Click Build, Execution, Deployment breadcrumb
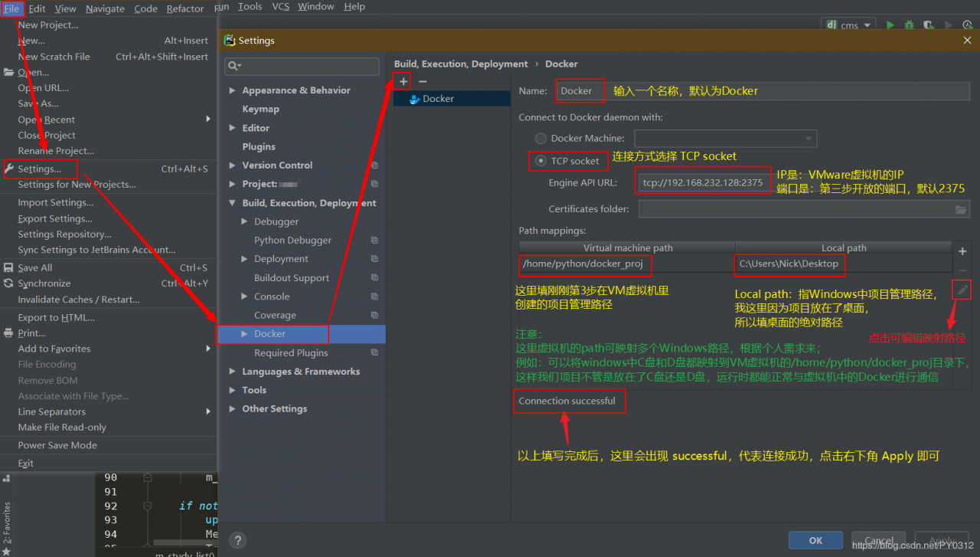The width and height of the screenshot is (980, 557). click(x=461, y=64)
